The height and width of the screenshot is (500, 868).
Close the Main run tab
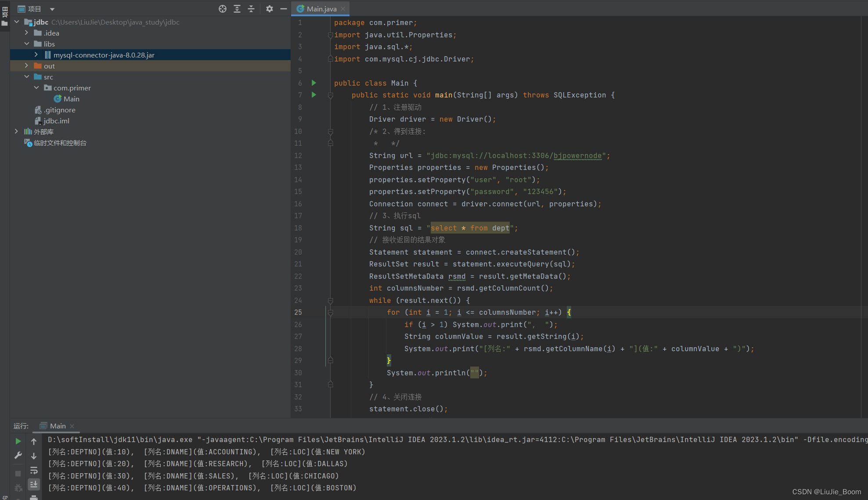(x=72, y=426)
